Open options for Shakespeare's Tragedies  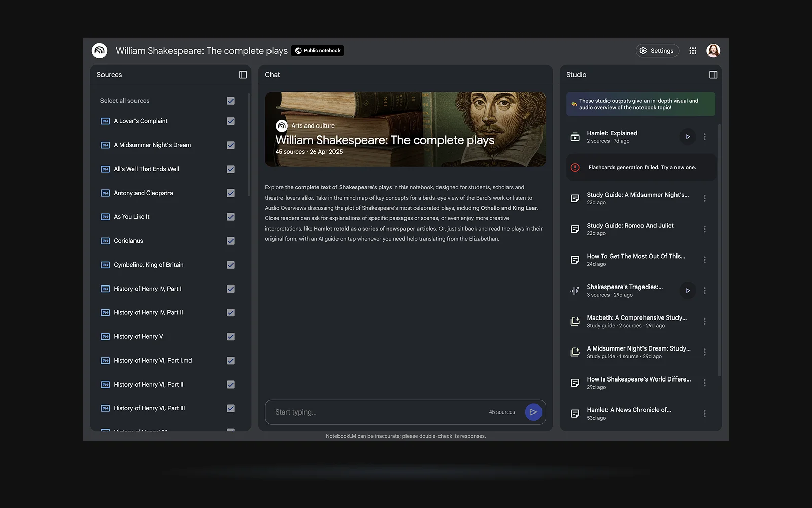pos(704,291)
